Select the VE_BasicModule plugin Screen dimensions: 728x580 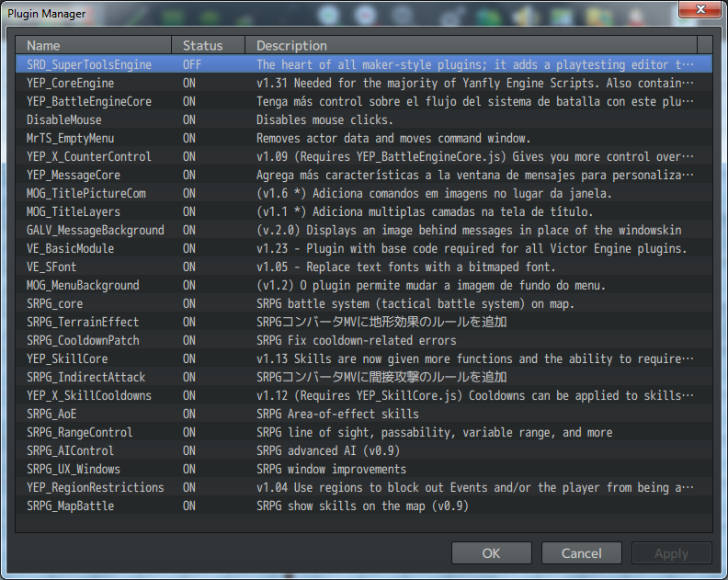click(364, 248)
